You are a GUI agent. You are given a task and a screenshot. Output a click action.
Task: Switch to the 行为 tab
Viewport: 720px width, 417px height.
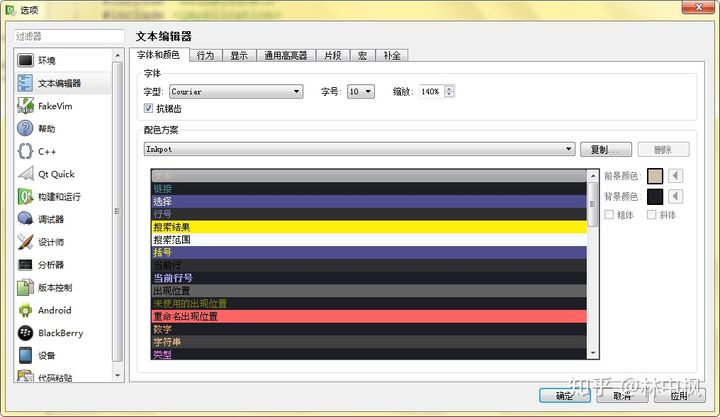pyautogui.click(x=205, y=56)
